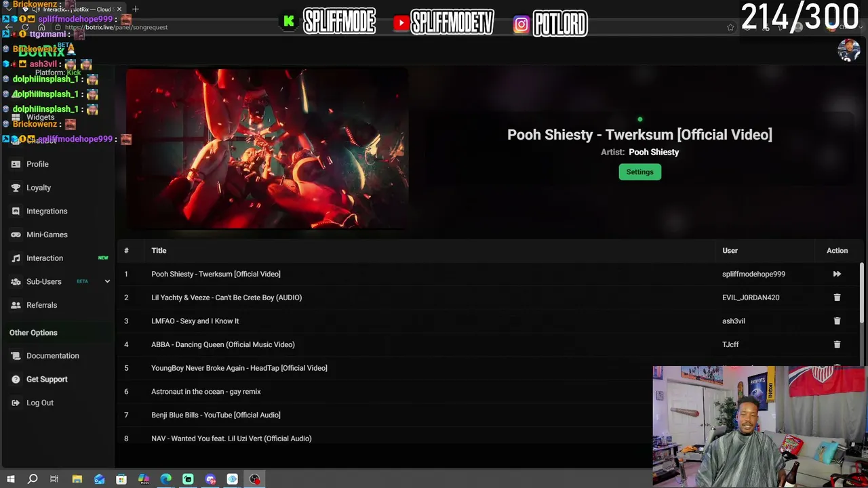The width and height of the screenshot is (868, 488).
Task: Click the Title column header
Action: [x=159, y=251]
